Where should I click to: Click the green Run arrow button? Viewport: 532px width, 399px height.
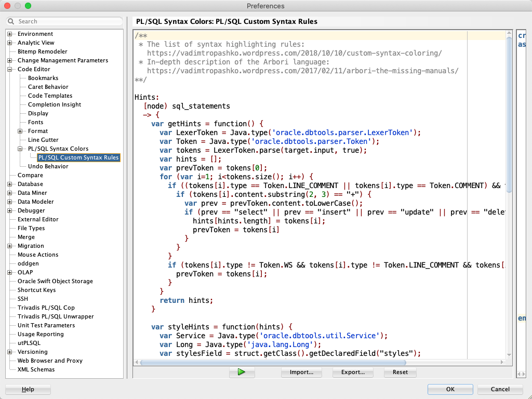242,372
